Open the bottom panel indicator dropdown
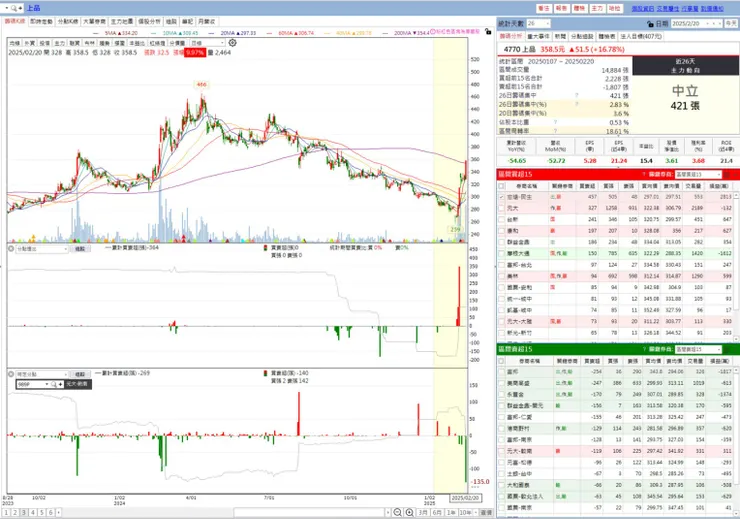The image size is (740, 519). coord(42,374)
